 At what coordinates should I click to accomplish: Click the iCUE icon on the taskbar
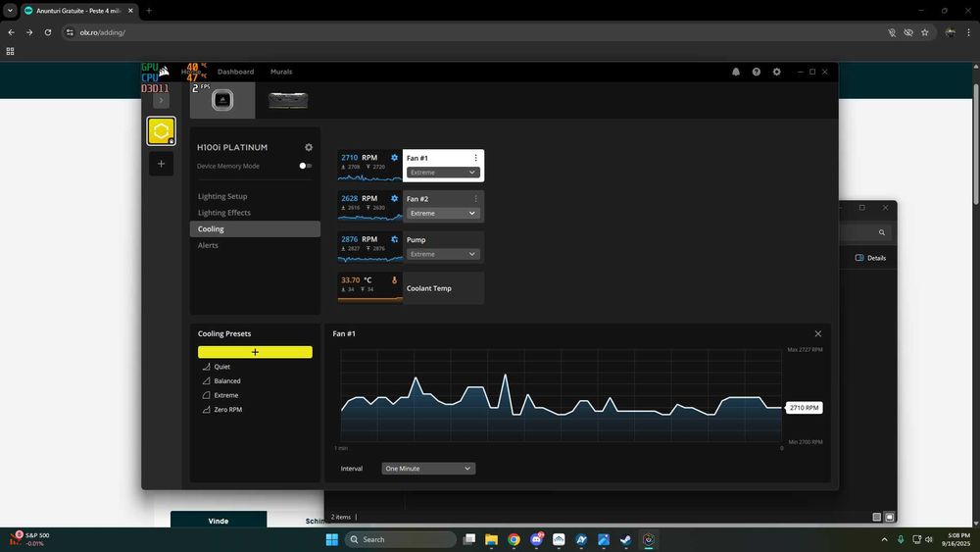(x=648, y=539)
